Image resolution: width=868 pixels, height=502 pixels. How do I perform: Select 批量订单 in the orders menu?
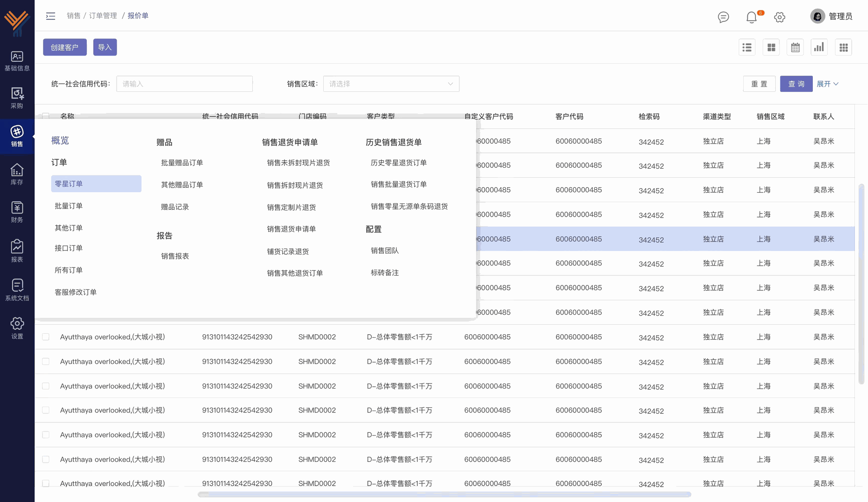coord(69,206)
